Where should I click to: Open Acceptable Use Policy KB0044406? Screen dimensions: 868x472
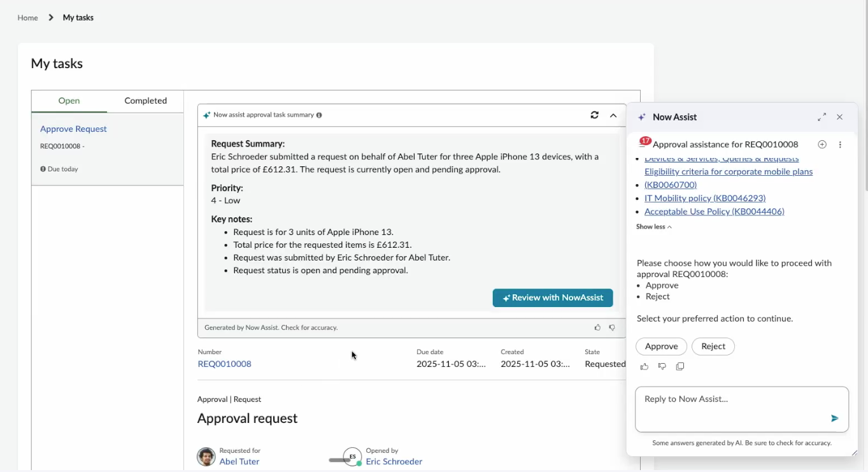(714, 211)
